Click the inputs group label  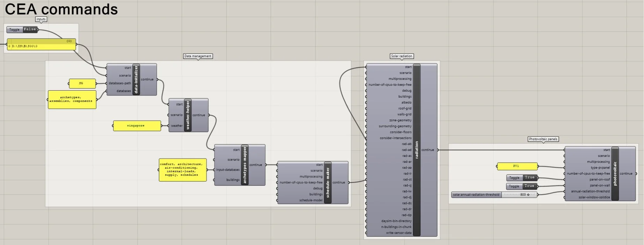click(41, 19)
